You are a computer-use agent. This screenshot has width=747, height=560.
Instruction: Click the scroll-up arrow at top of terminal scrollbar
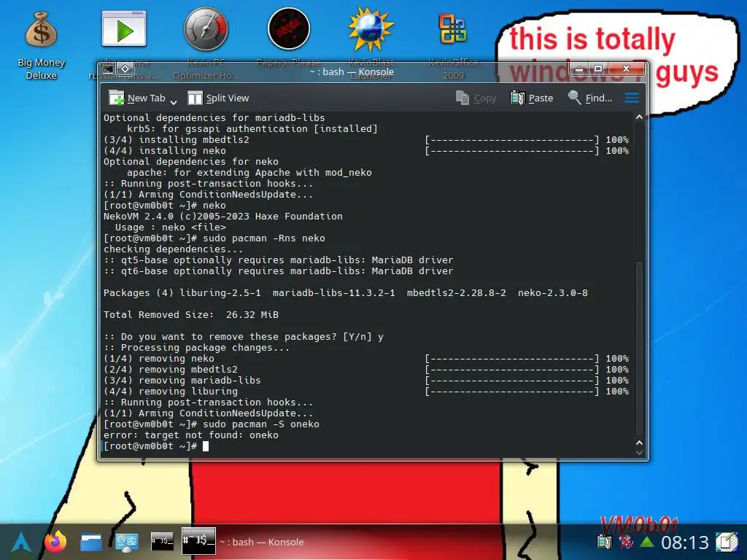click(x=639, y=117)
